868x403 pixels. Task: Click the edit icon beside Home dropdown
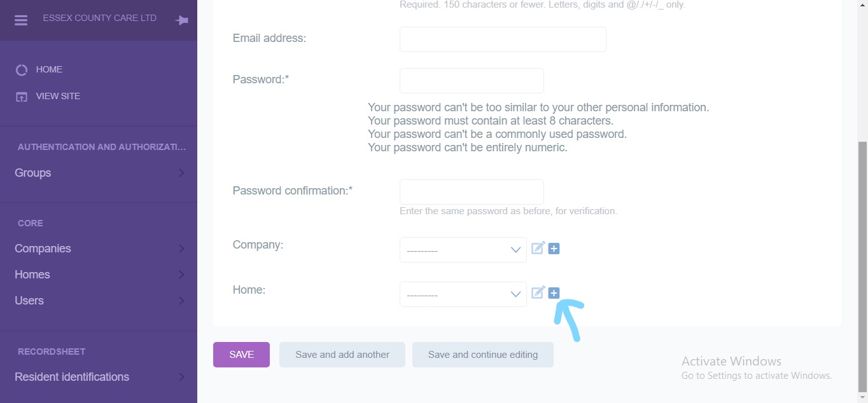pos(538,292)
